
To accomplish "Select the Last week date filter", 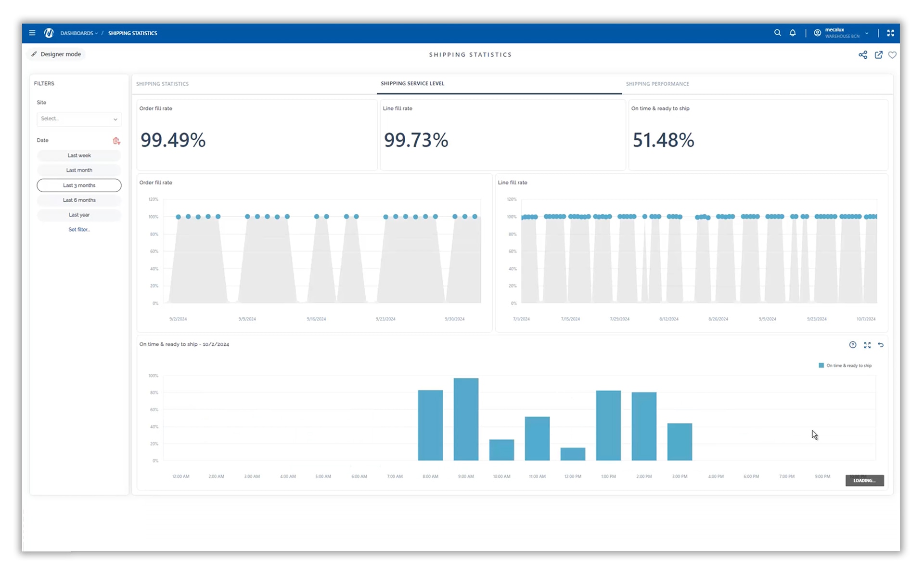I will 79,156.
